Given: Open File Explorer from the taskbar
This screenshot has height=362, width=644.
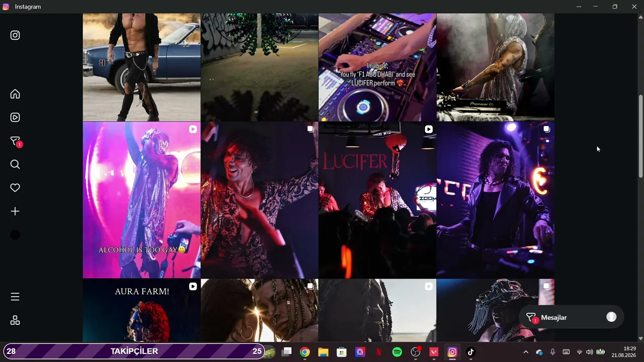Looking at the screenshot, I should pyautogui.click(x=323, y=352).
